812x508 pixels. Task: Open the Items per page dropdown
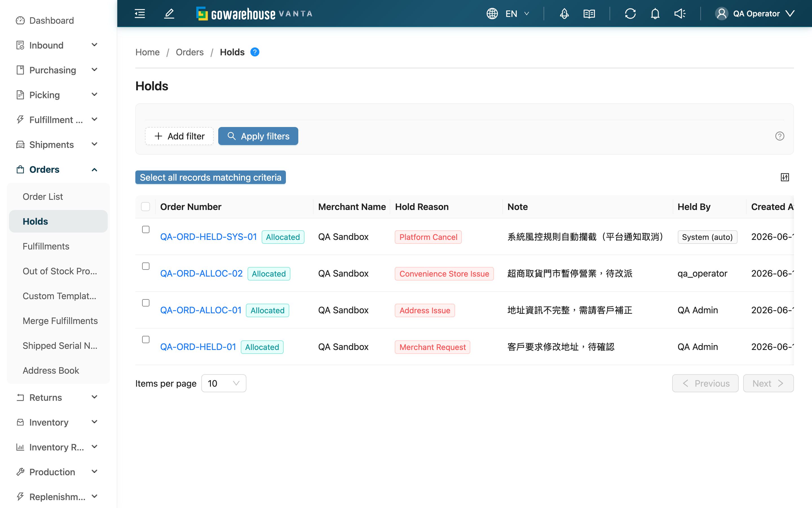(224, 383)
